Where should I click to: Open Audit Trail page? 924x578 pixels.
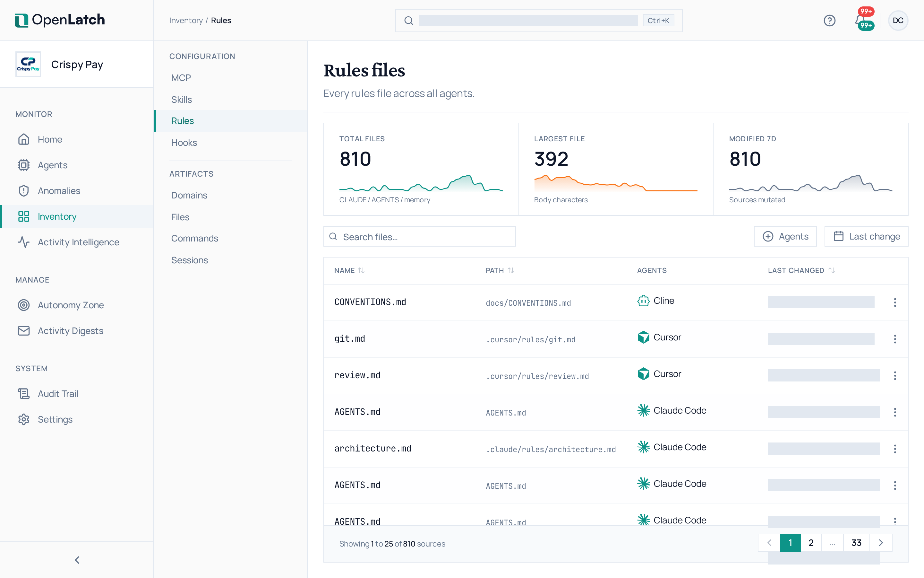pos(77,394)
